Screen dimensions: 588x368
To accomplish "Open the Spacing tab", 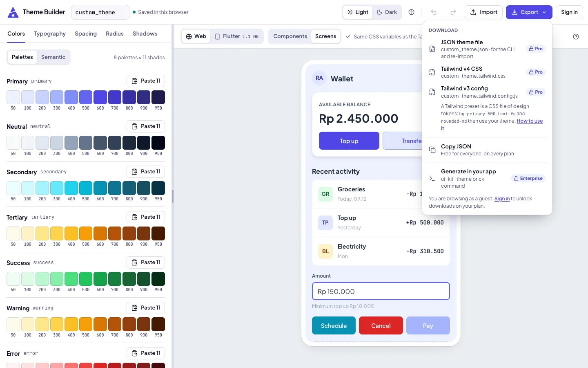I will (x=86, y=34).
